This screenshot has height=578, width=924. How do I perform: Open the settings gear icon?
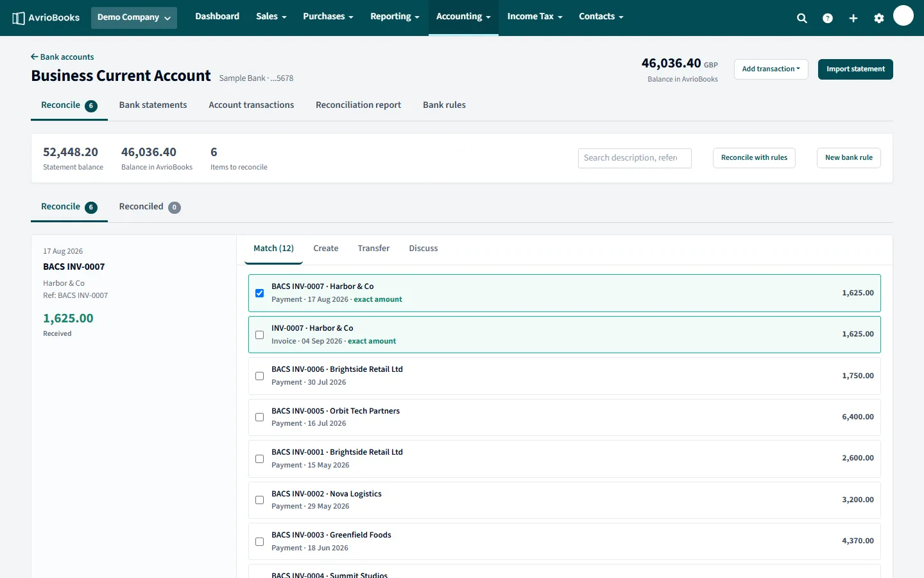(879, 18)
